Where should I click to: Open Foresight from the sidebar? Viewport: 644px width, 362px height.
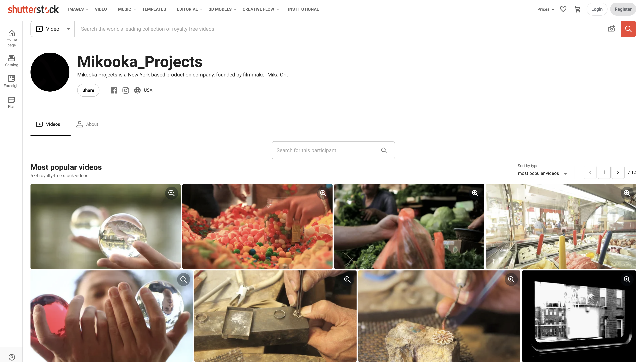pos(12,81)
